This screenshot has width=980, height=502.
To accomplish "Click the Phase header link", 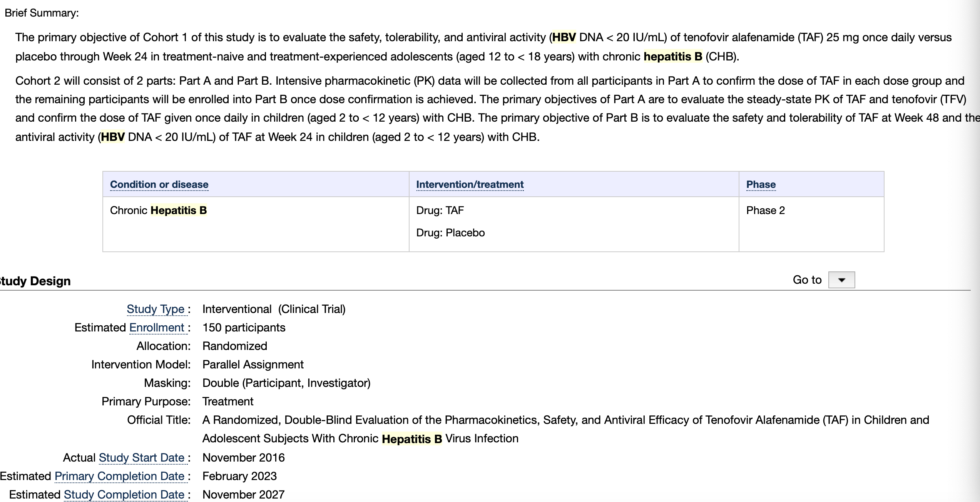I will pos(761,184).
